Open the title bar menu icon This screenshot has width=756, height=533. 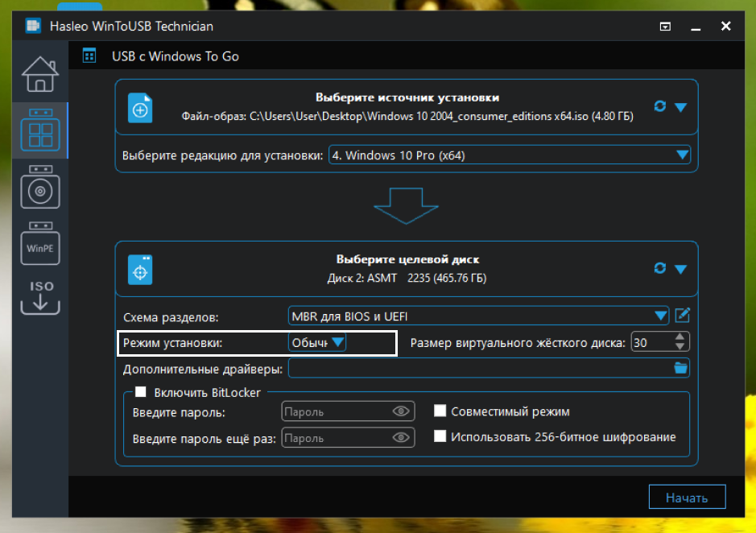(x=665, y=27)
